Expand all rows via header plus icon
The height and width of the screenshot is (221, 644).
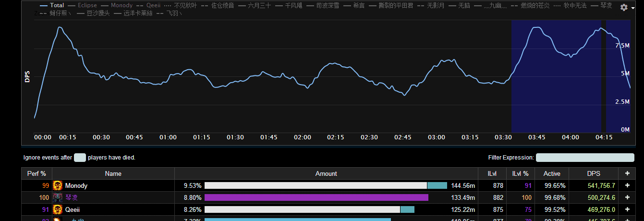(x=627, y=173)
